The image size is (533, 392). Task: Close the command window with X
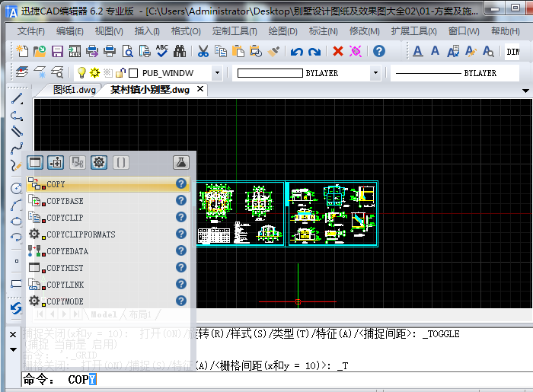pos(13,335)
